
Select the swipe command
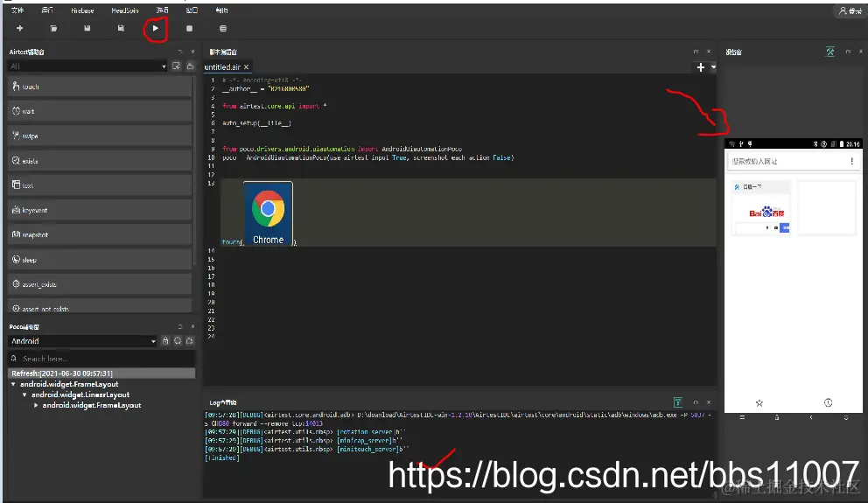[x=100, y=136]
